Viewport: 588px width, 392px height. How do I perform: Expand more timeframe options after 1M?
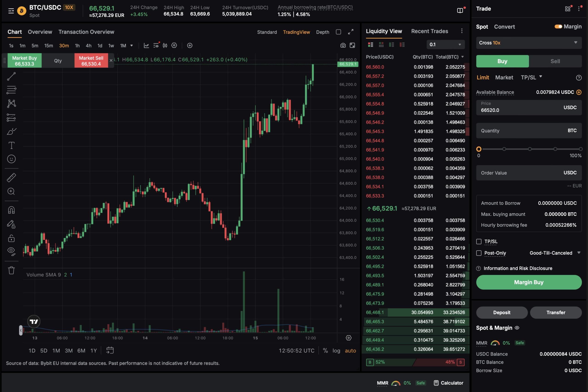tap(132, 46)
